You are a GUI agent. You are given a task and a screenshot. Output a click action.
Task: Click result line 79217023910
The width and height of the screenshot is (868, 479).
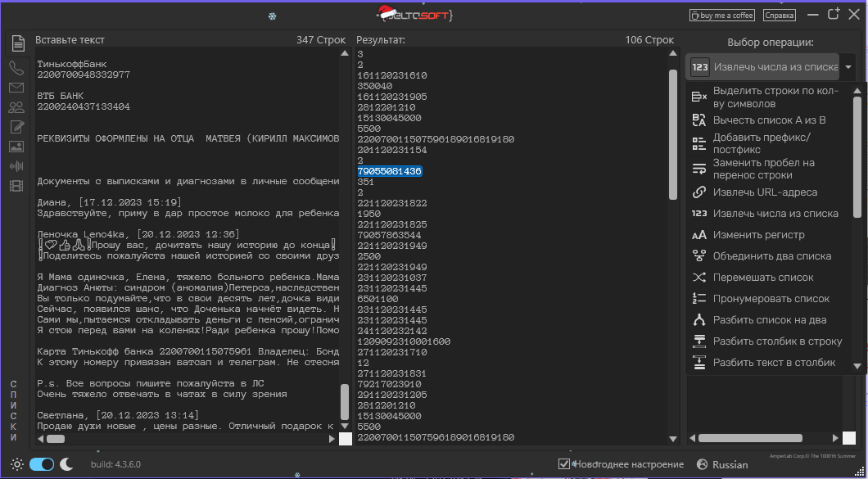coord(389,384)
